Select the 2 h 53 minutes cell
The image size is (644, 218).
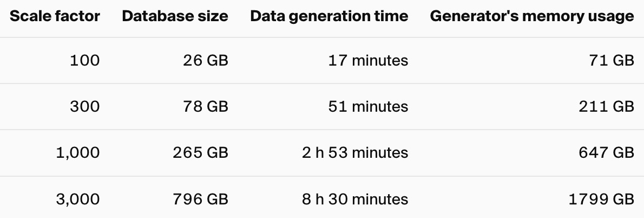355,152
